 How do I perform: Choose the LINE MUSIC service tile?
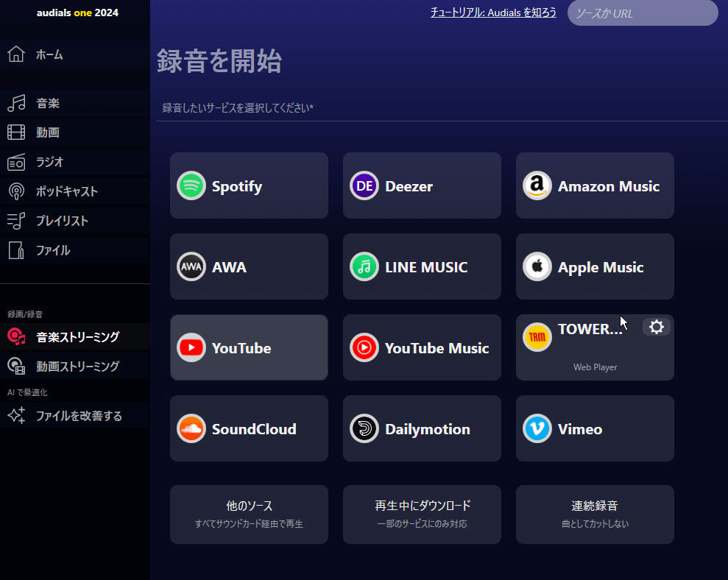click(422, 266)
